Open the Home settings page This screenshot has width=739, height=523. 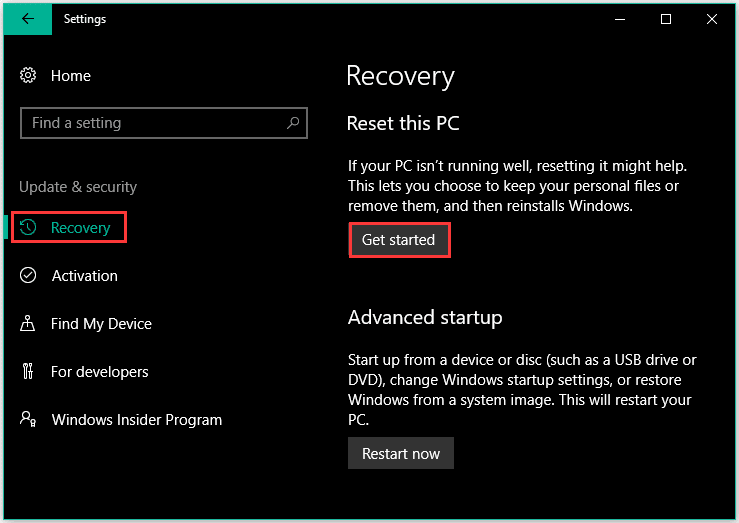pos(71,76)
